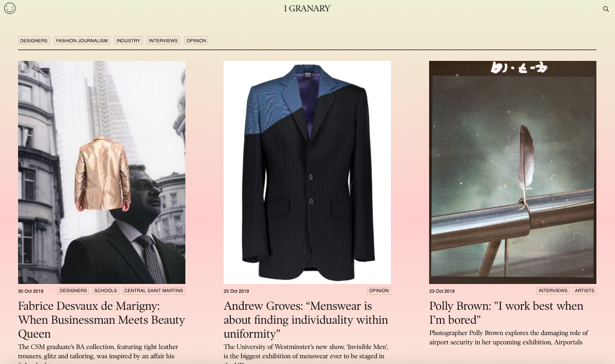Go to the 1 Granary home logo

pos(307,8)
